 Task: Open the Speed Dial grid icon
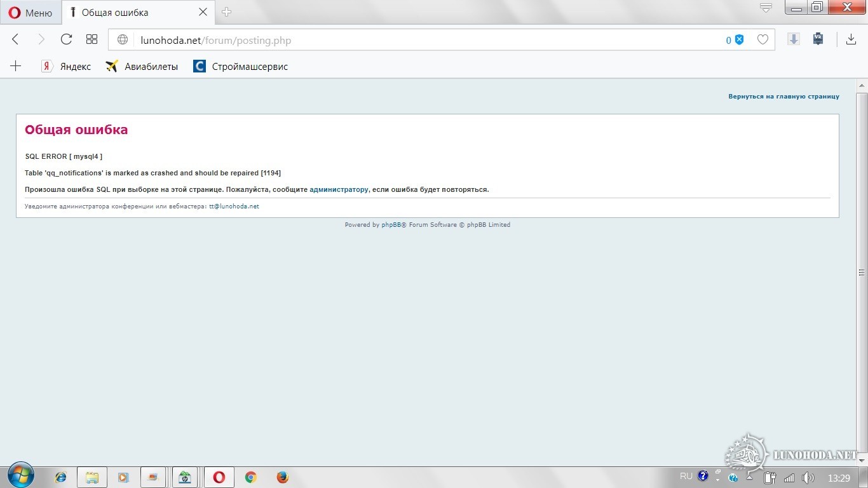[x=92, y=39]
